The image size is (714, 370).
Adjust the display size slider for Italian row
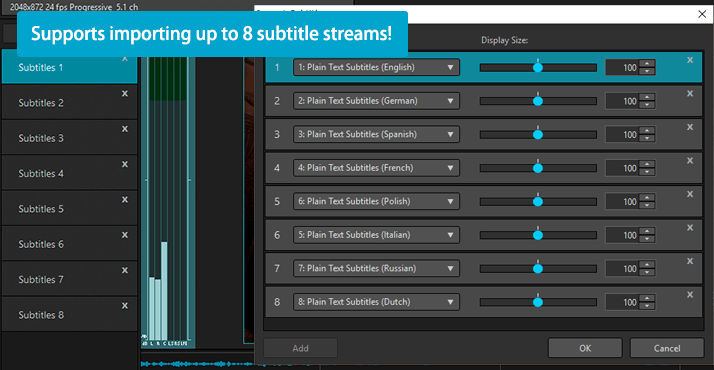[x=538, y=235]
